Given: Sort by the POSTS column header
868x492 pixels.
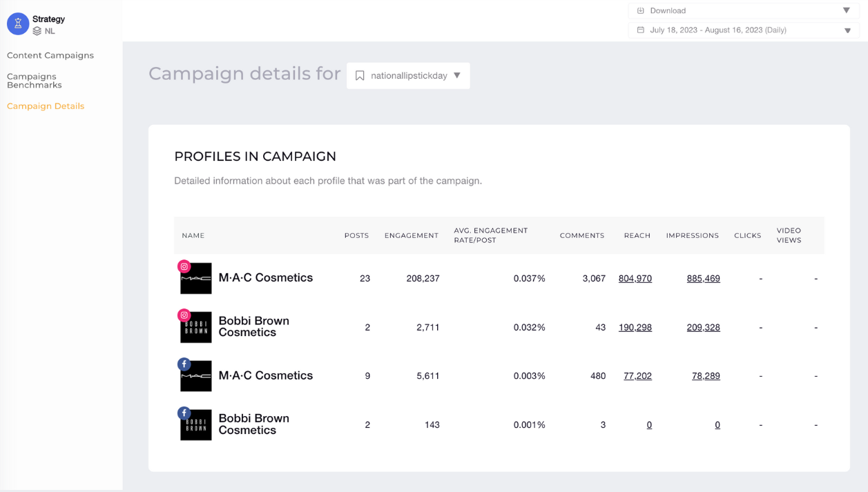Looking at the screenshot, I should [x=356, y=236].
